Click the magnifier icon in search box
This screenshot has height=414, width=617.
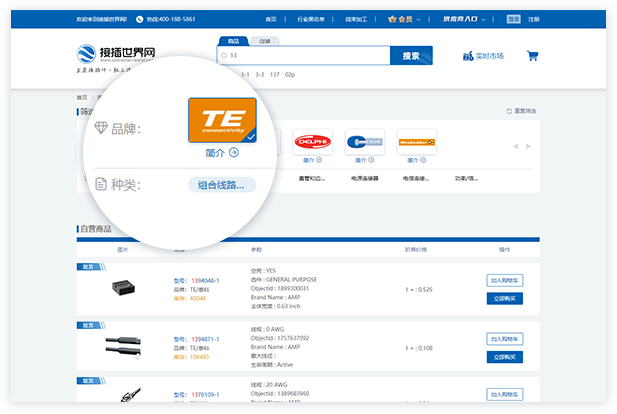click(224, 55)
